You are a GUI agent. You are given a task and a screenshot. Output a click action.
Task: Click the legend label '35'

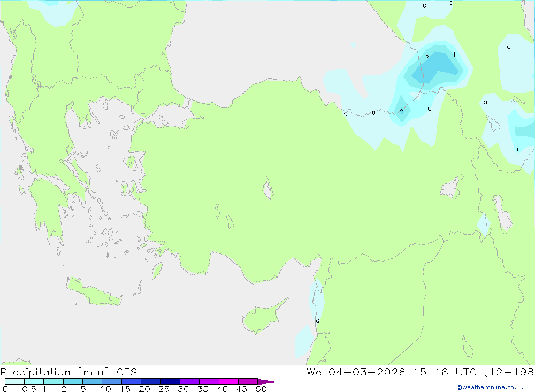(203, 389)
